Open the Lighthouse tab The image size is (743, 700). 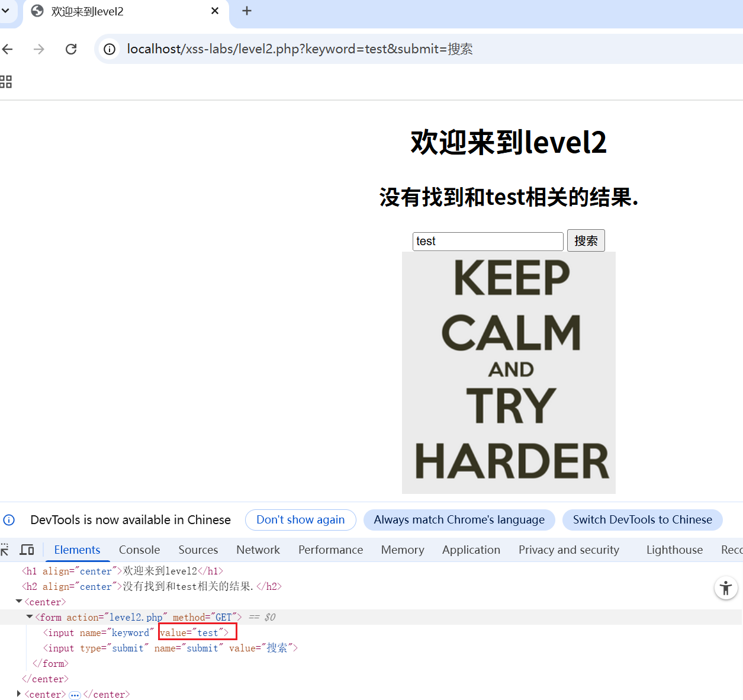[674, 550]
